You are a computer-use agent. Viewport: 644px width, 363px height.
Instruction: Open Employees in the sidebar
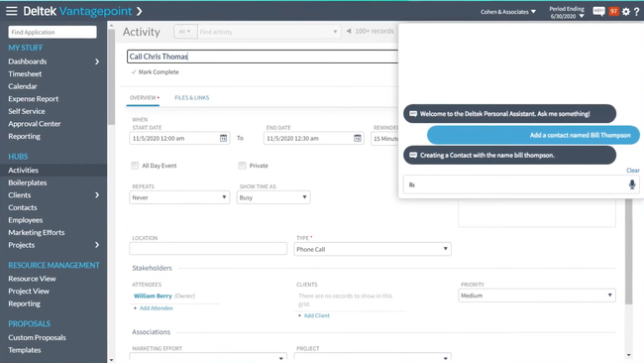coord(26,220)
